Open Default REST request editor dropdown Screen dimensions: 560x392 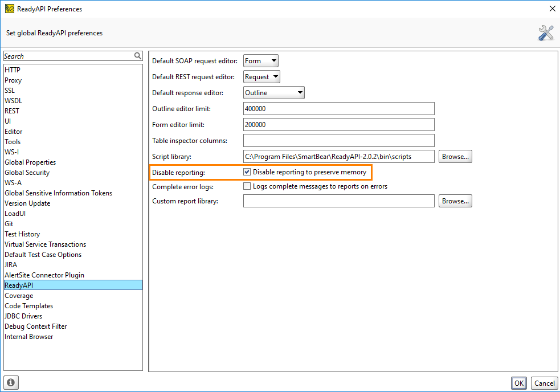[x=261, y=77]
